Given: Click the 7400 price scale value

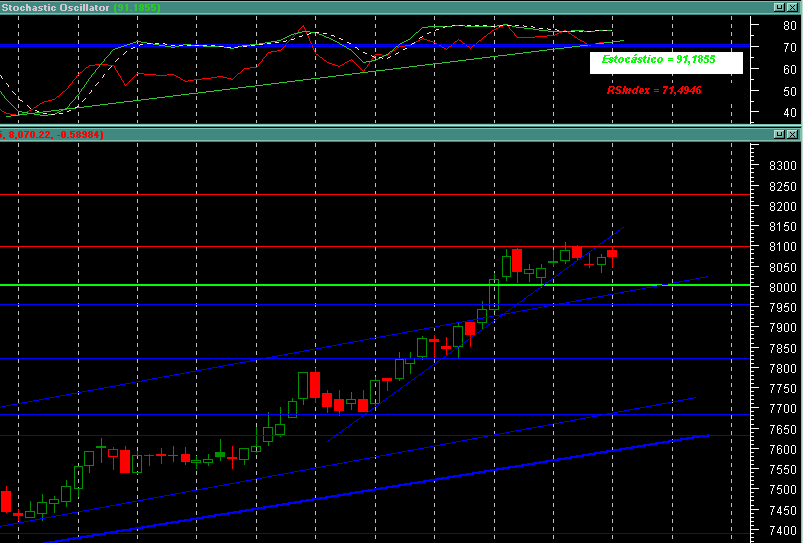Looking at the screenshot, I should click(x=783, y=531).
